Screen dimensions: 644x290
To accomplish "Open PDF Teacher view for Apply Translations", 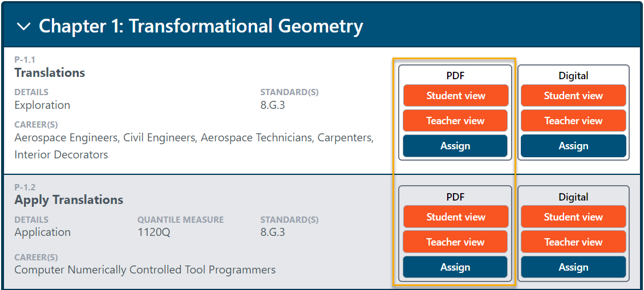I will click(455, 242).
